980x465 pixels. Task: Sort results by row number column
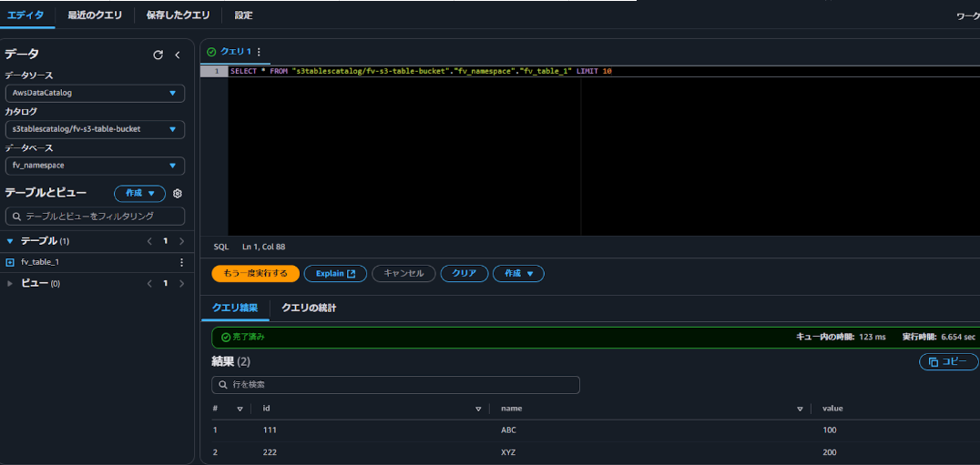(x=240, y=409)
